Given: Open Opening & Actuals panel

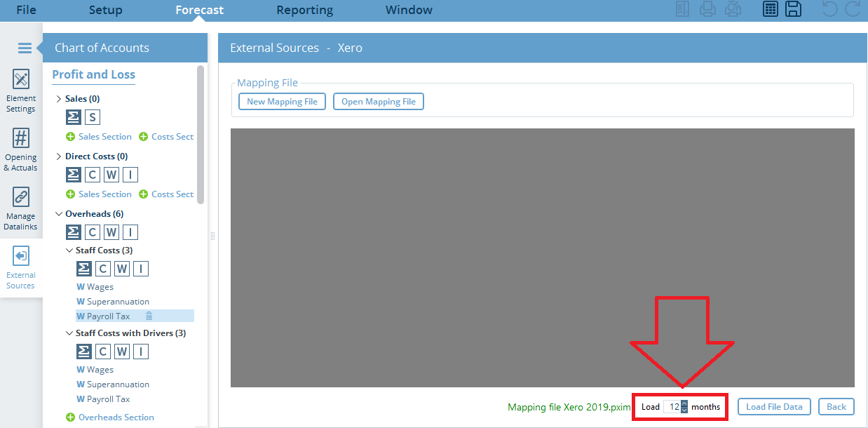Looking at the screenshot, I should tap(21, 149).
